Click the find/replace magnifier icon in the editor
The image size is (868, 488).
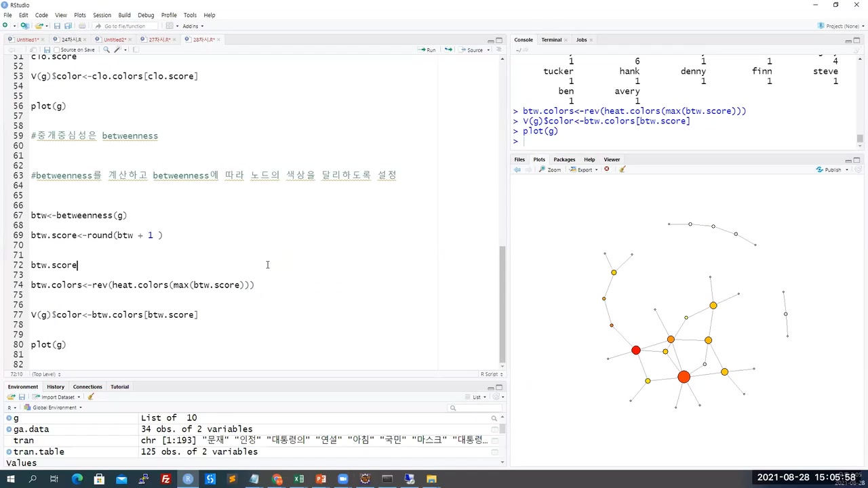pyautogui.click(x=106, y=50)
